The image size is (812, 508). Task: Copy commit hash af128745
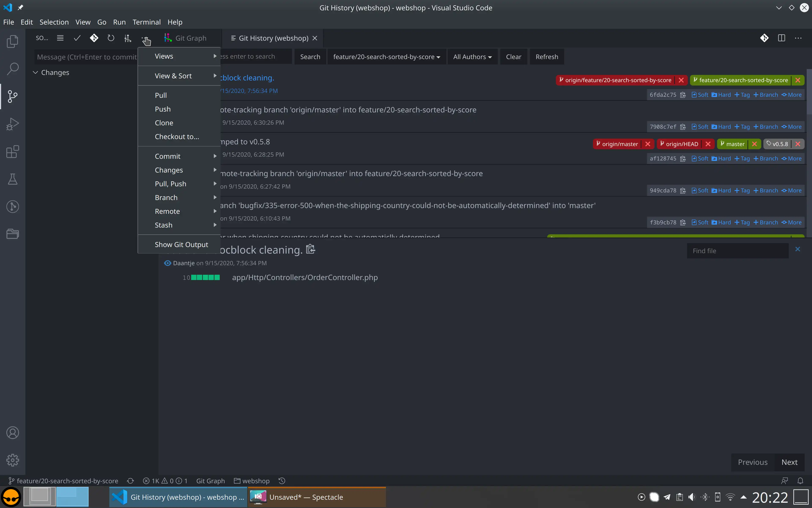click(683, 159)
